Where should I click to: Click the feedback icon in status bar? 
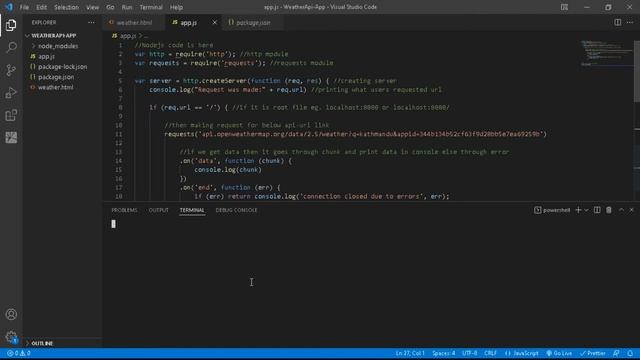[x=616, y=353]
